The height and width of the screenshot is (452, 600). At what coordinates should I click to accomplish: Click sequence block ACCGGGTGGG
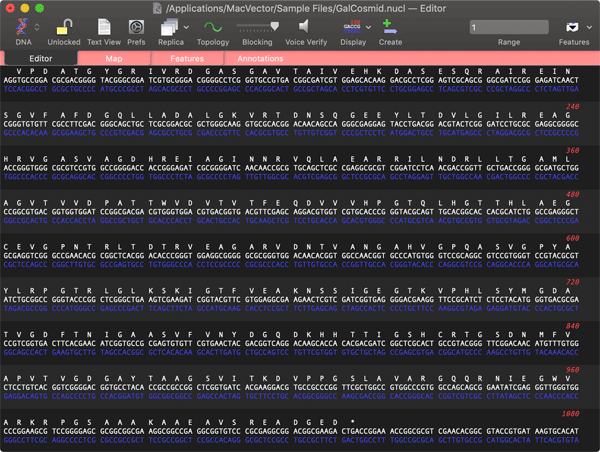click(x=26, y=168)
